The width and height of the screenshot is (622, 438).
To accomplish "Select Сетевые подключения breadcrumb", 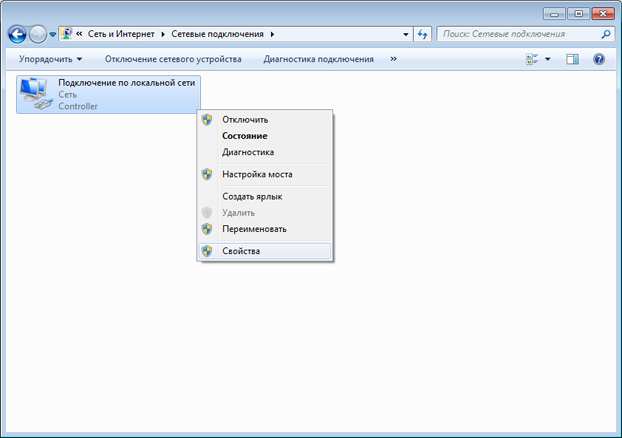I will point(217,34).
